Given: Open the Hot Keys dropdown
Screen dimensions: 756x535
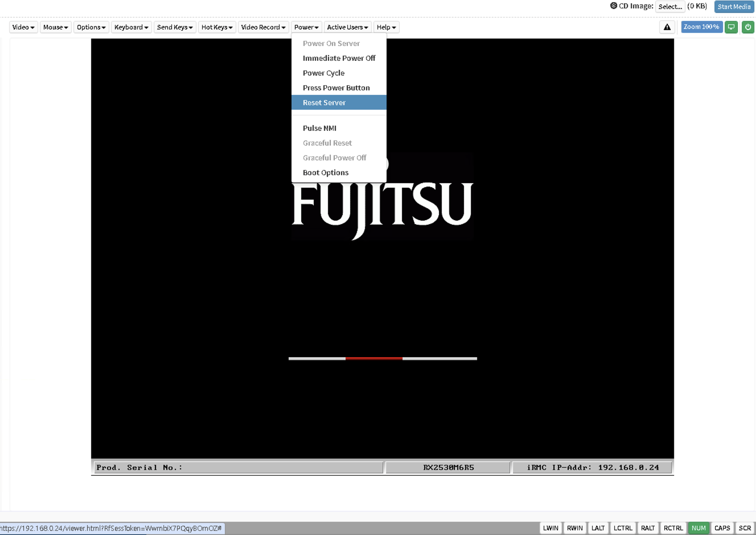Looking at the screenshot, I should [x=217, y=27].
